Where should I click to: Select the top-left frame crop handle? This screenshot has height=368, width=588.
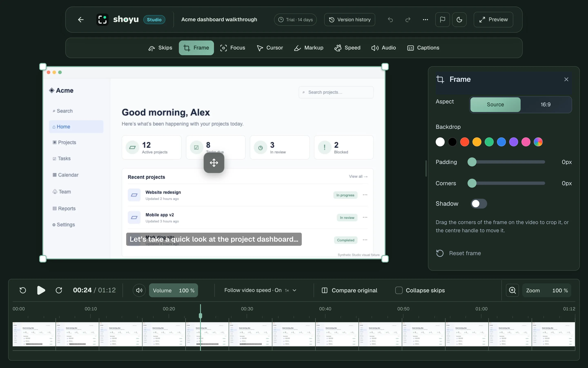tap(43, 66)
